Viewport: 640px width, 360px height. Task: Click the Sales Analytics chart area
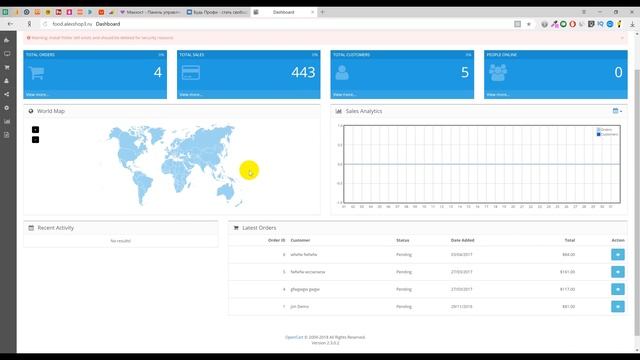482,164
